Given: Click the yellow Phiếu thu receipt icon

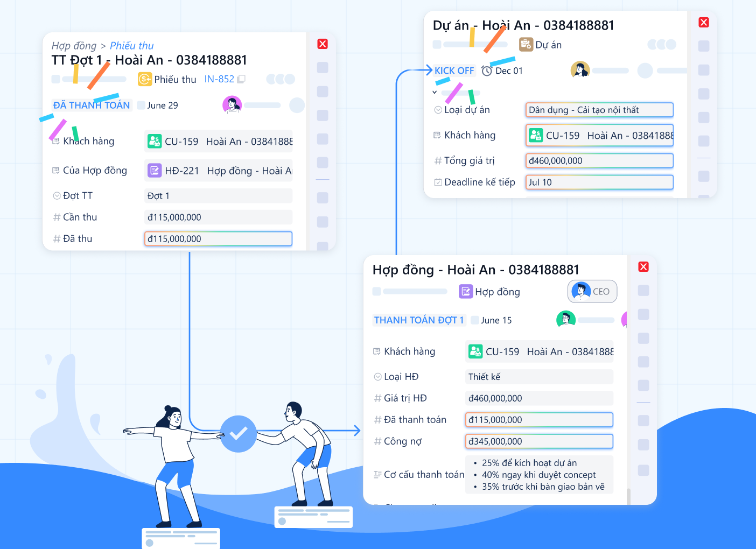Looking at the screenshot, I should pos(145,80).
